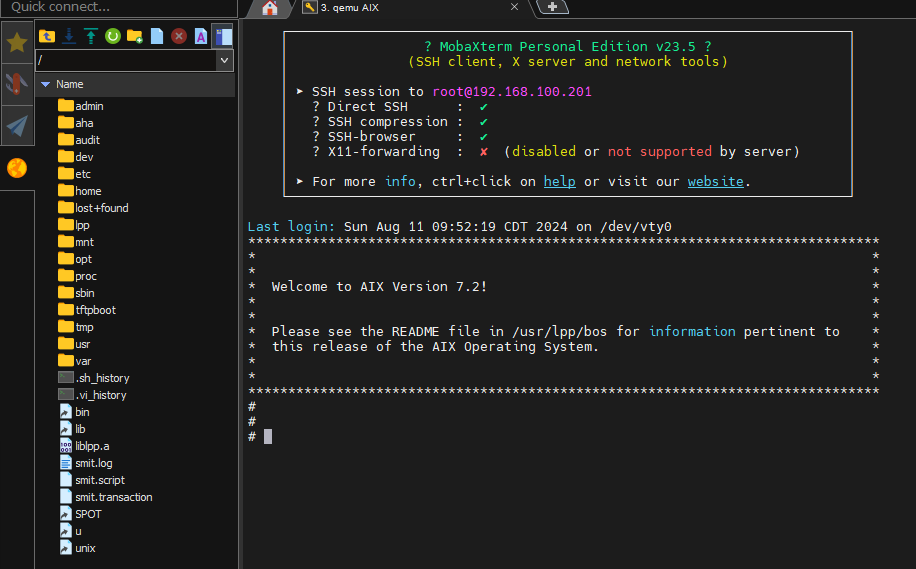Screen dimensions: 916x569
Task: Click the red delete files icon
Action: [179, 36]
